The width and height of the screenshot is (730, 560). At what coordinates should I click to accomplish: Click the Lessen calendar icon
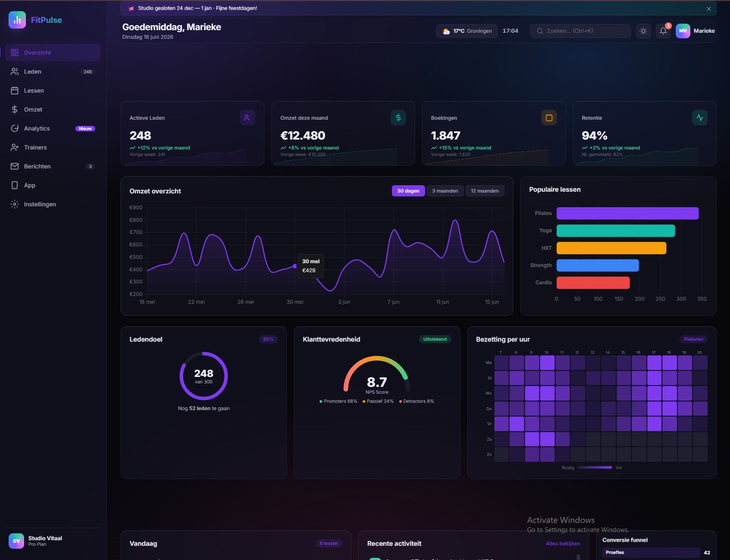[15, 90]
